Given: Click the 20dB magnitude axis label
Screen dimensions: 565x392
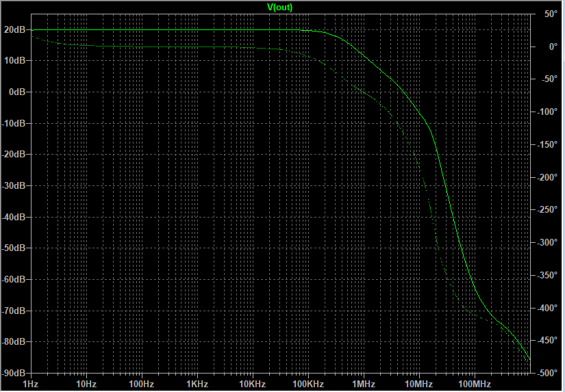Looking at the screenshot, I should (x=15, y=30).
